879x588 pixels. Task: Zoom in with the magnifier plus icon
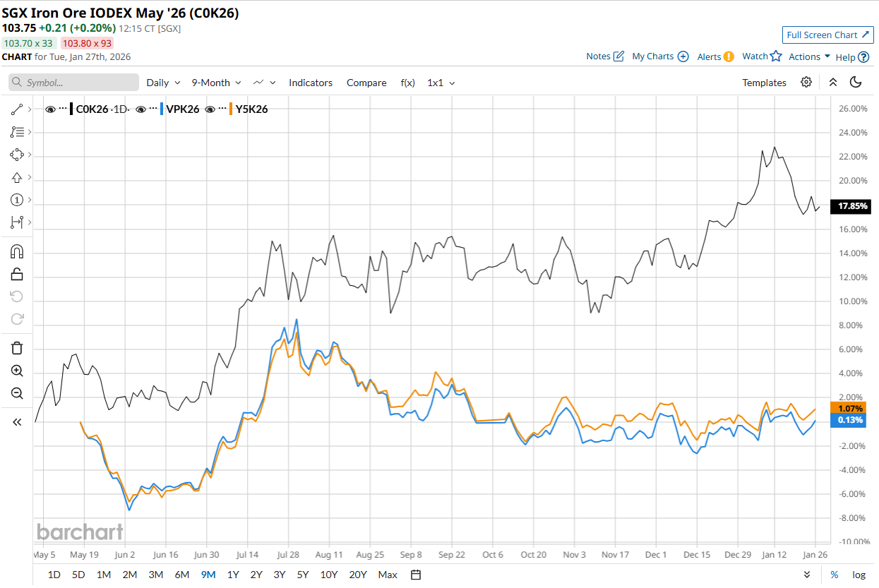(18, 371)
